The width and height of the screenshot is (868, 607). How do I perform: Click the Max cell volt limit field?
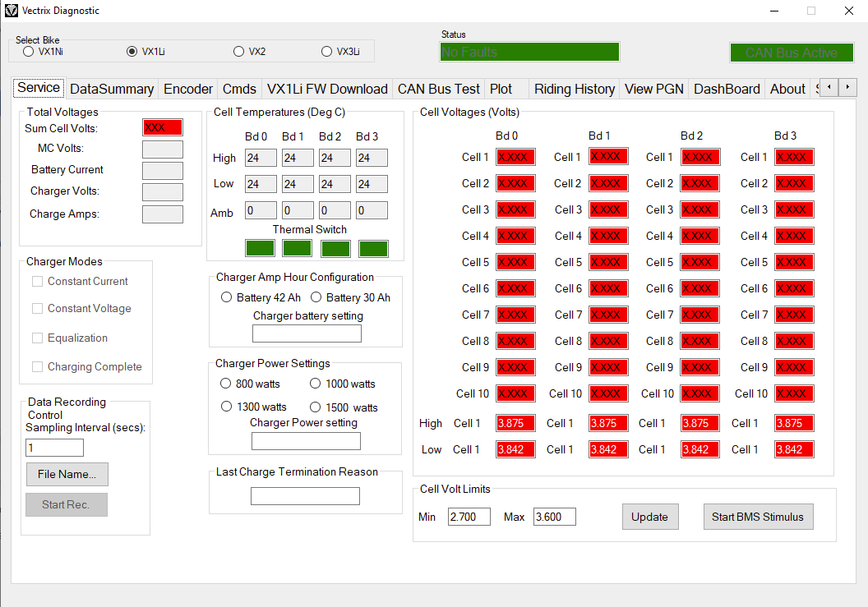click(554, 517)
